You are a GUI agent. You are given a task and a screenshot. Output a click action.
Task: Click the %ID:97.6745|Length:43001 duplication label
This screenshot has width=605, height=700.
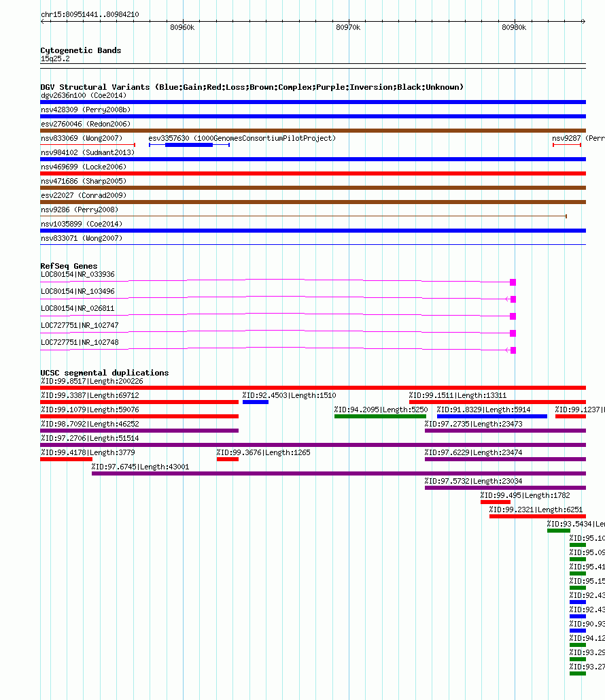141,467
